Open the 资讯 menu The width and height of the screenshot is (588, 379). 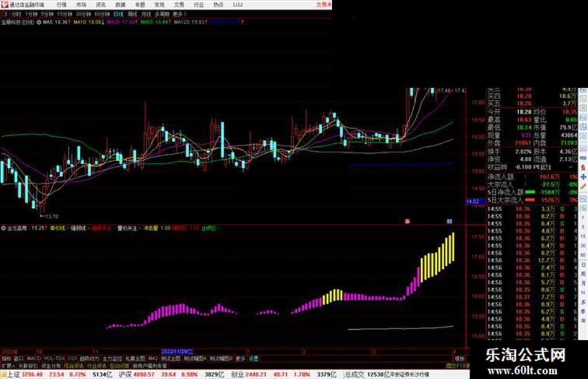(x=101, y=5)
